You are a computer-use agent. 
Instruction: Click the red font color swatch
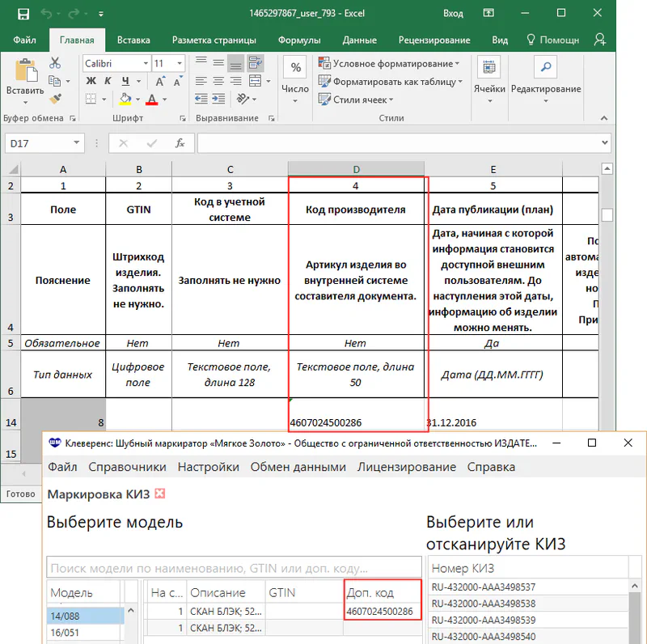coord(151,100)
